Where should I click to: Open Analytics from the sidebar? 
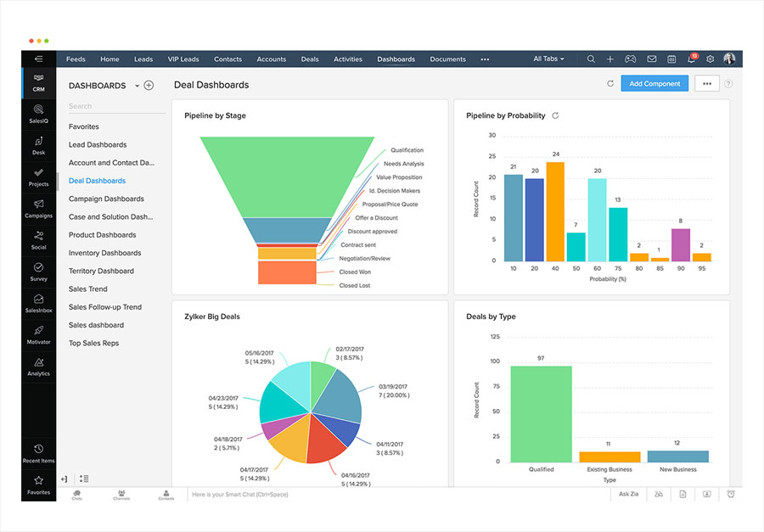(x=38, y=367)
